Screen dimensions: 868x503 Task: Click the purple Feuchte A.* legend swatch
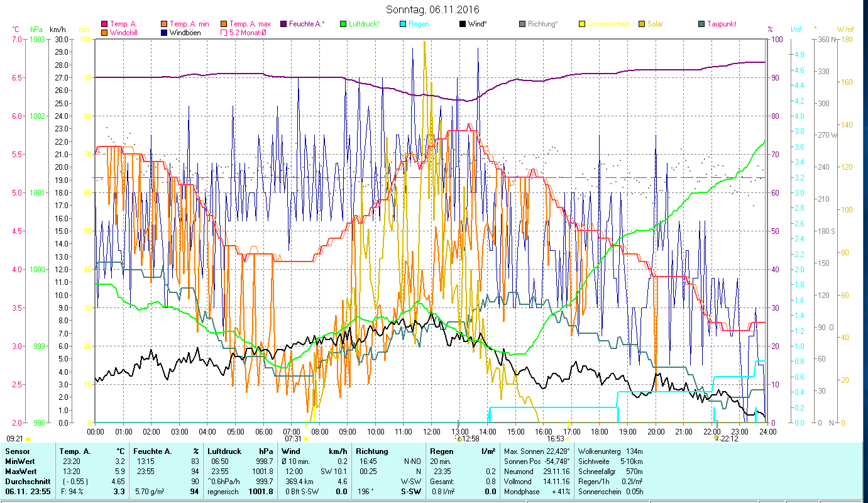coord(284,24)
